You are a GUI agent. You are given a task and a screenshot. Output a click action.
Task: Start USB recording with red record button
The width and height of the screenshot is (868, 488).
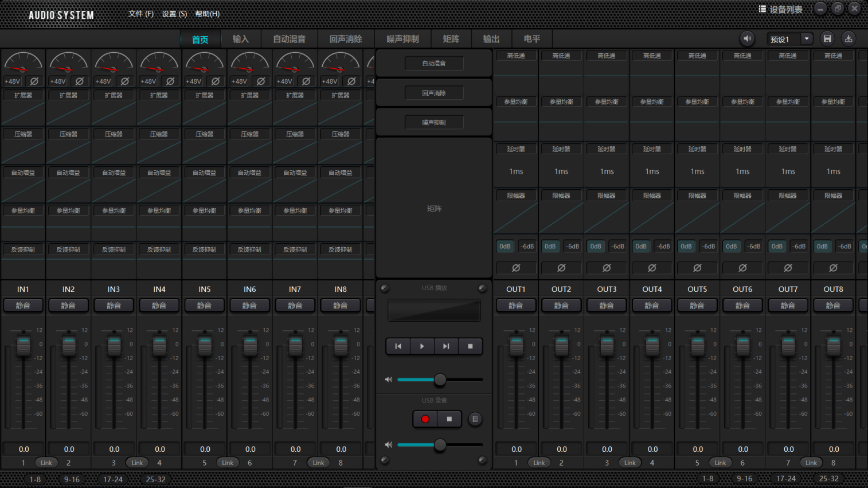click(425, 419)
